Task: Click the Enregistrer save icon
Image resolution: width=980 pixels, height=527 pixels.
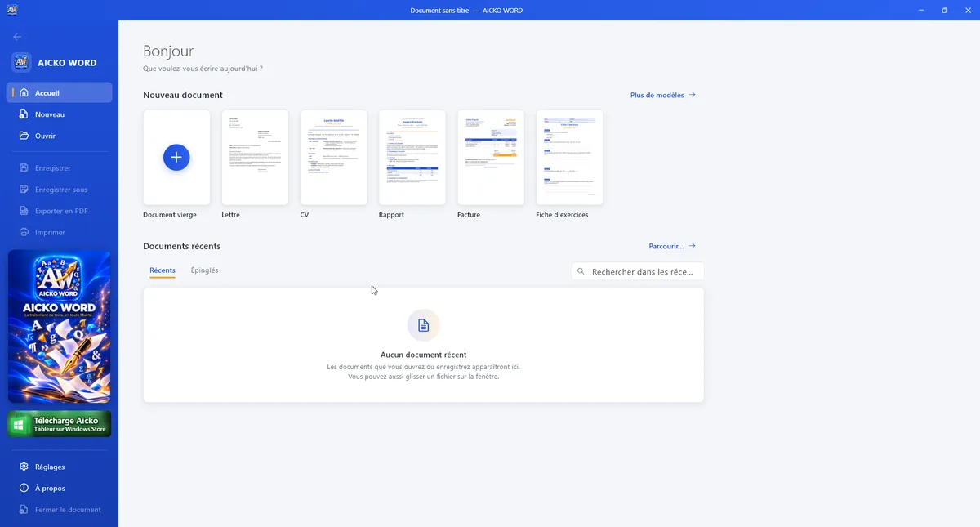Action: coord(24,168)
